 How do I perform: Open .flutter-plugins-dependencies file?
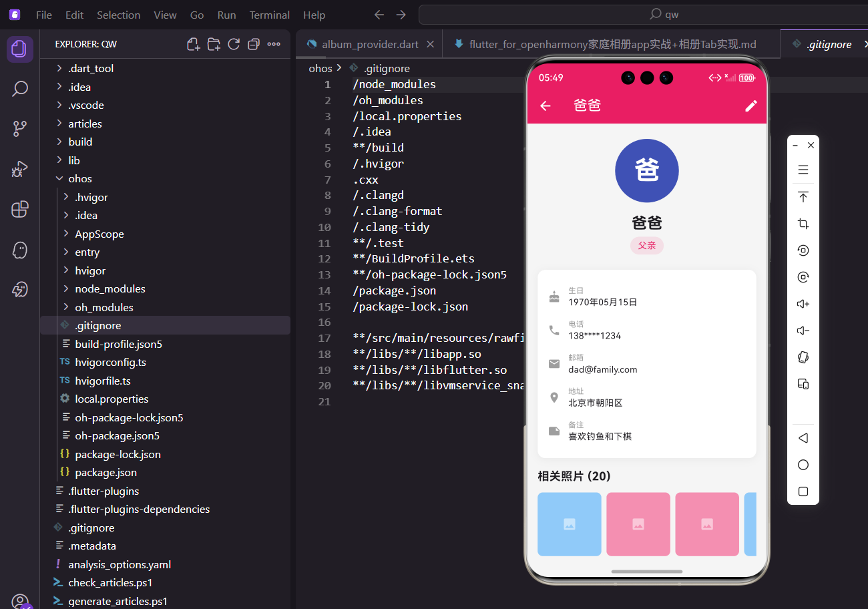point(165,510)
